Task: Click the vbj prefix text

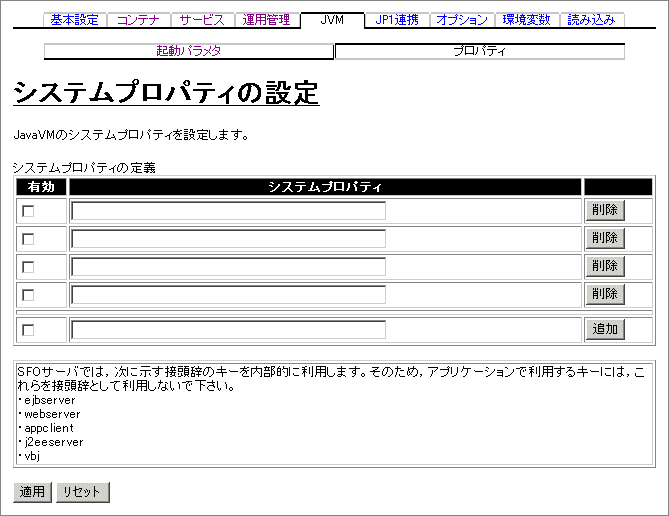Action: coord(32,456)
